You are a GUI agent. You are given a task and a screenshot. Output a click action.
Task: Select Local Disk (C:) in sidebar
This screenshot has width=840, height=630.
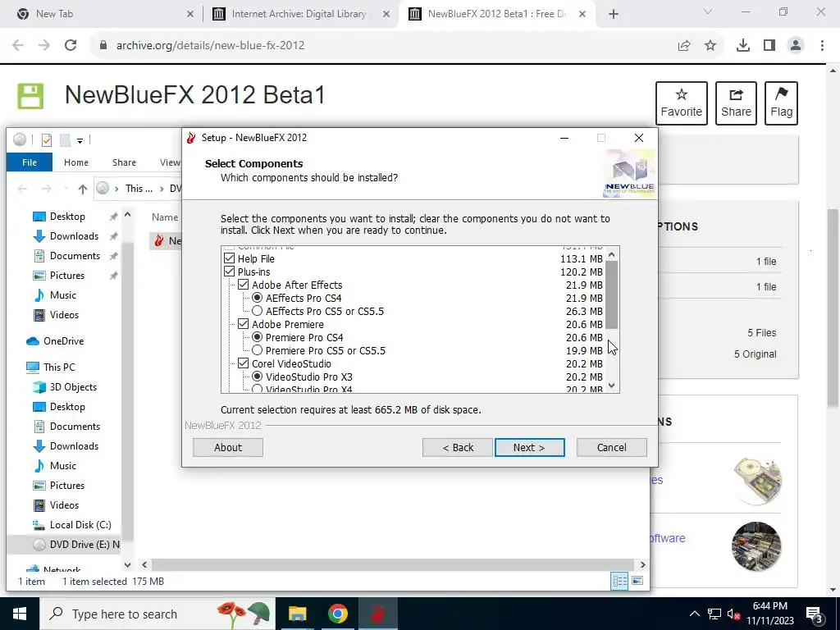80,525
